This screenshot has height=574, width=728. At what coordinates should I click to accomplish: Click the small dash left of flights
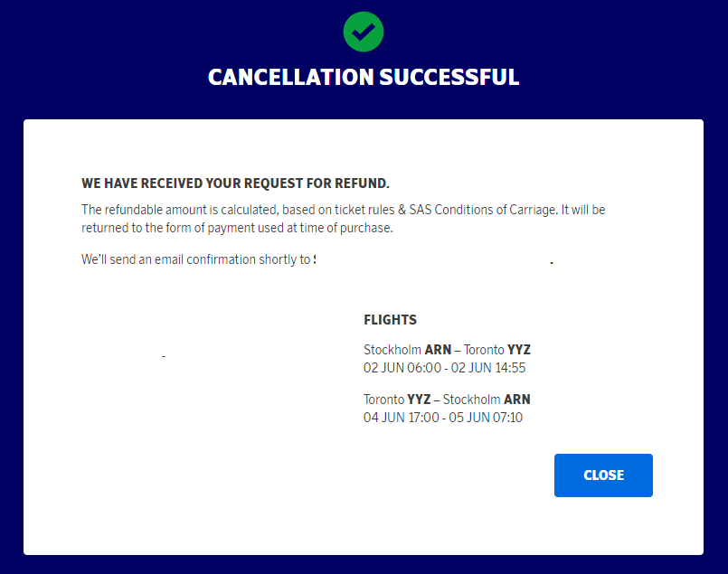click(x=164, y=357)
